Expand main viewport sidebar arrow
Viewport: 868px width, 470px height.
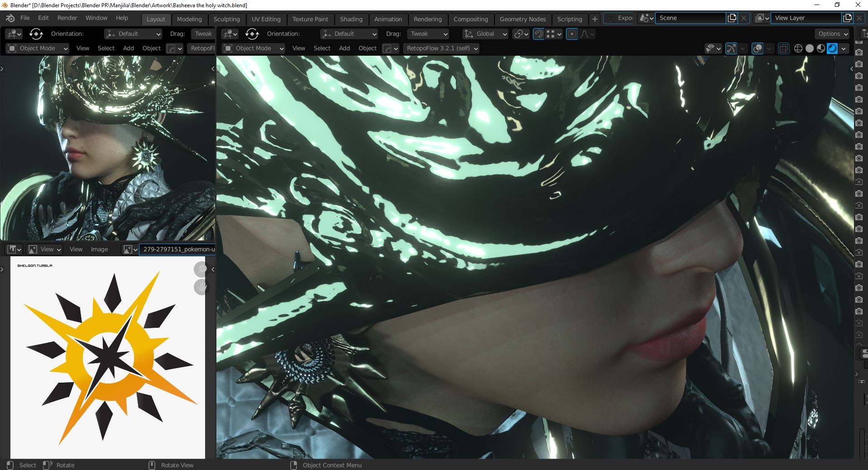pyautogui.click(x=852, y=69)
